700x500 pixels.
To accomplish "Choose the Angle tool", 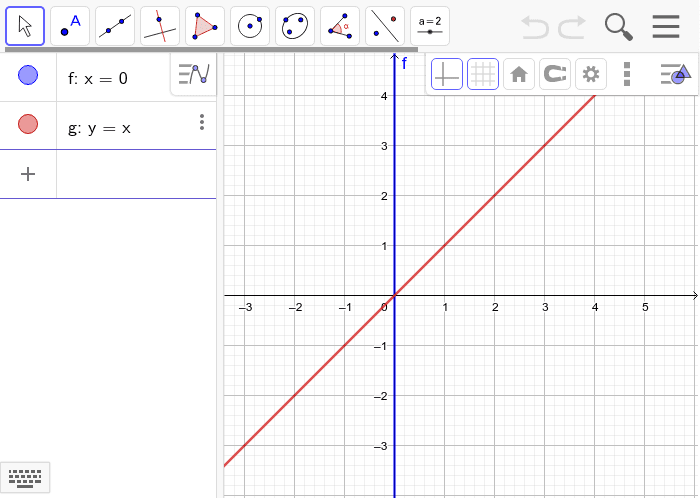I will pos(340,26).
